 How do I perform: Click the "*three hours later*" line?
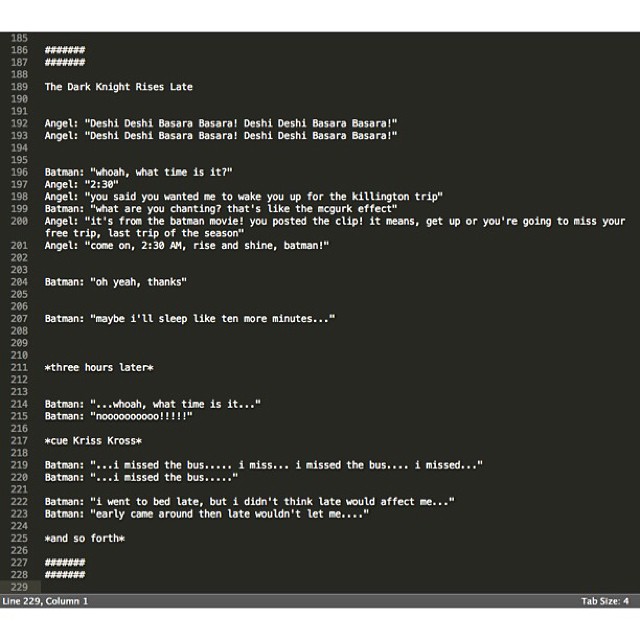99,368
